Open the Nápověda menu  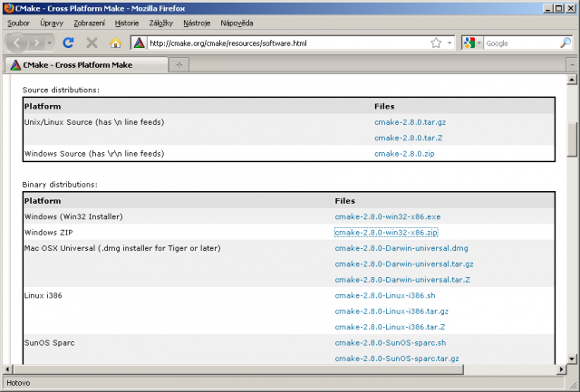[237, 23]
